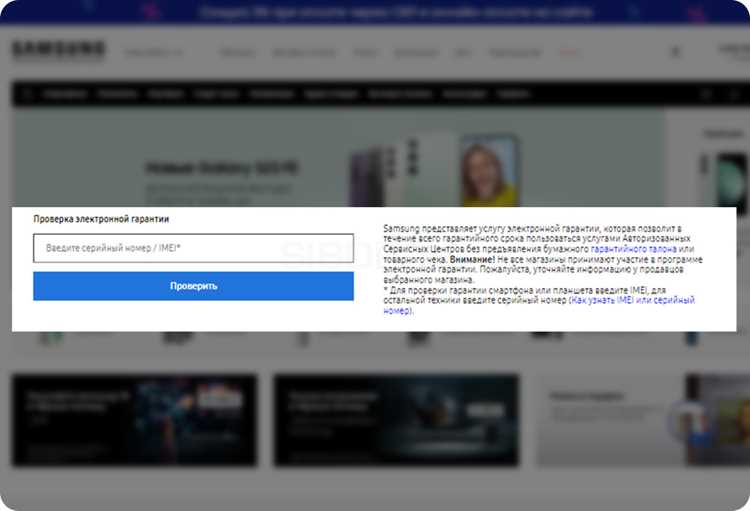Focus the serial number / IMEI input field
Image resolution: width=750 pixels, height=511 pixels.
193,248
